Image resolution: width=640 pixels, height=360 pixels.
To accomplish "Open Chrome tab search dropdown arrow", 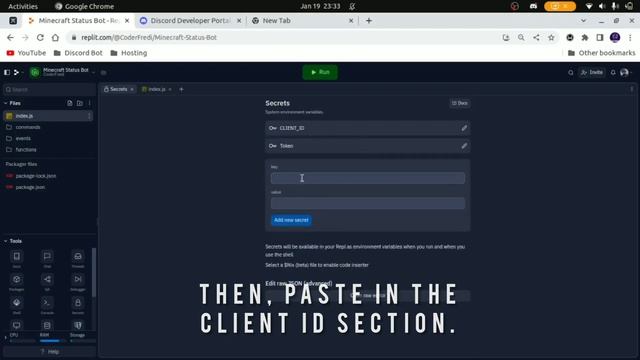I will coord(583,20).
